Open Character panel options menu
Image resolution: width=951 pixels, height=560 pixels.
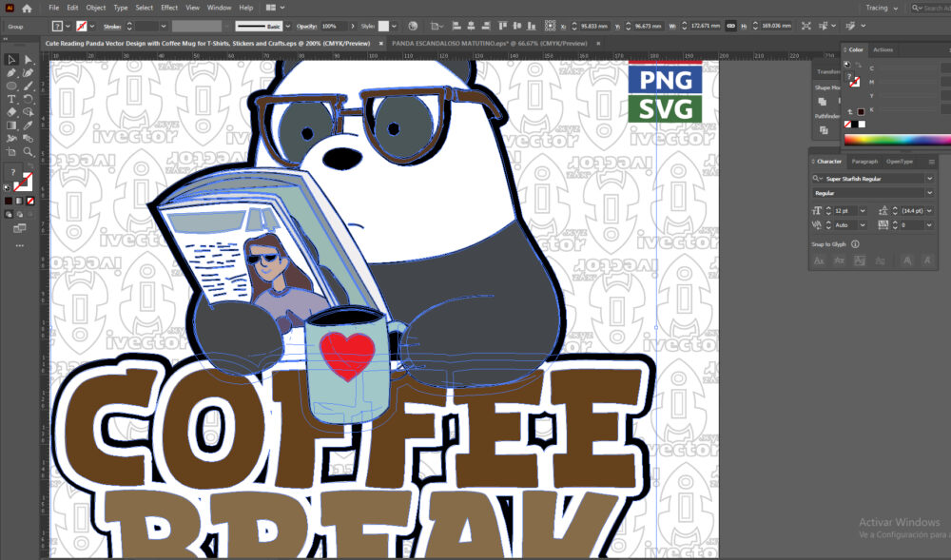point(932,162)
